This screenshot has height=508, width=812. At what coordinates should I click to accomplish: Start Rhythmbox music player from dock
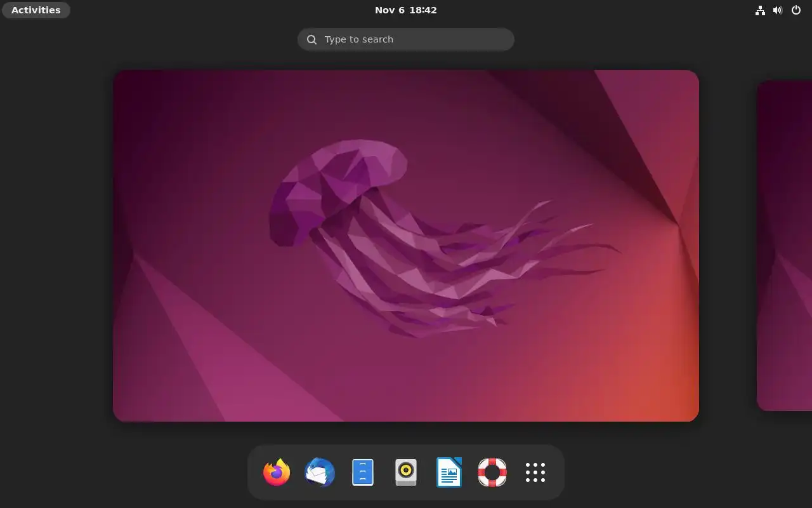(x=406, y=472)
